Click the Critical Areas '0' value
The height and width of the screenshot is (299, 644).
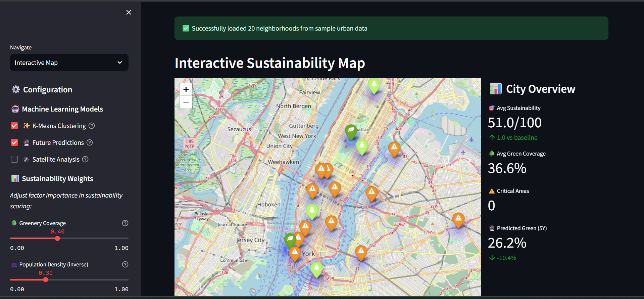[x=492, y=206]
